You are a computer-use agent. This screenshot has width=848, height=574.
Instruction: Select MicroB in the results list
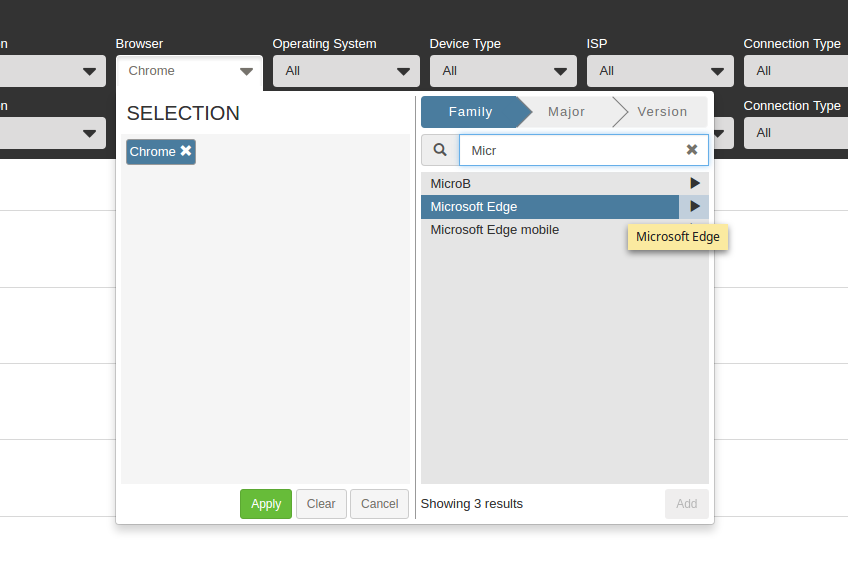pyautogui.click(x=549, y=183)
